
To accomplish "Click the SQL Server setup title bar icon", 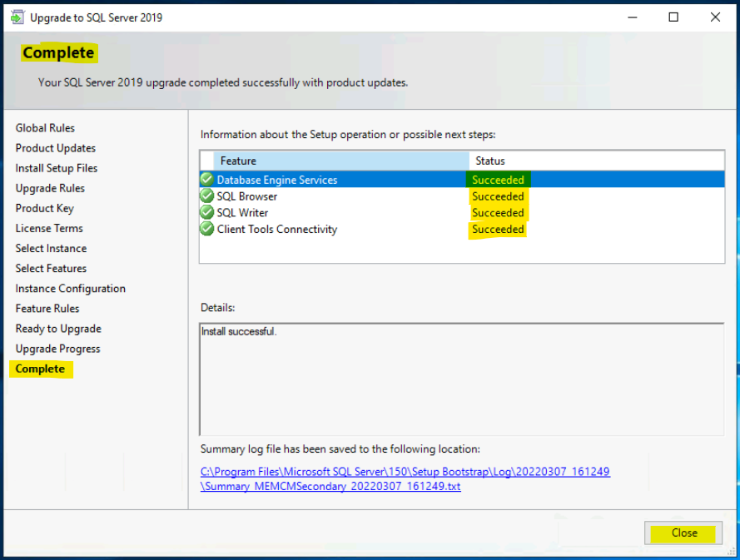I will [17, 17].
